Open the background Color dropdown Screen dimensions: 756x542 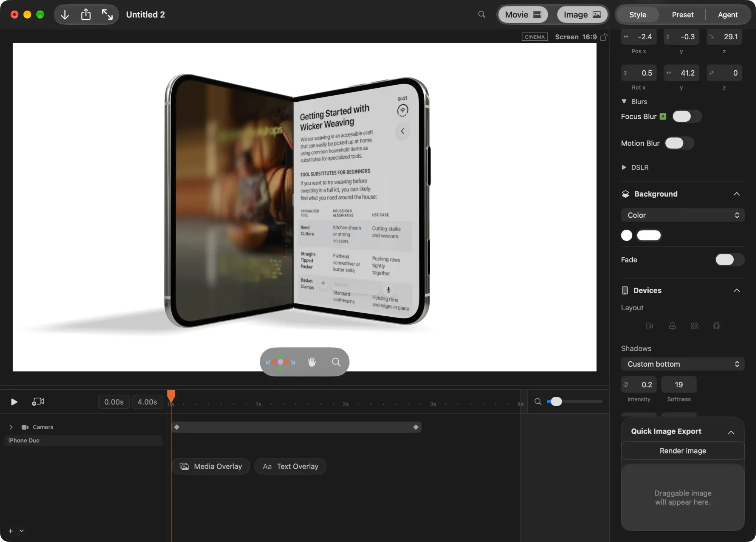pos(683,215)
